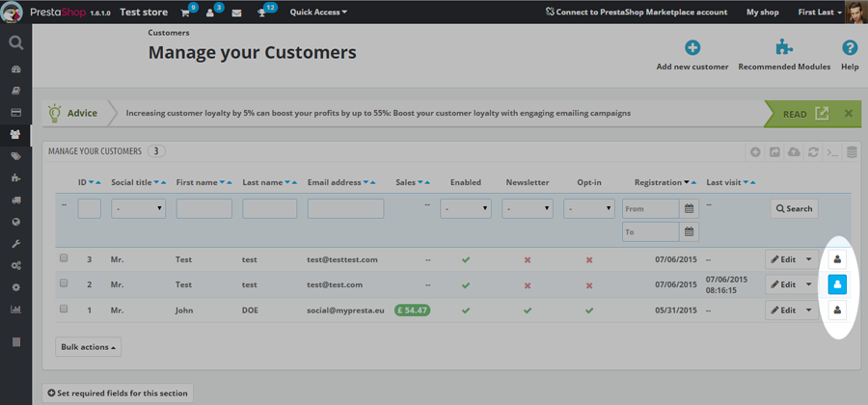Close the Advice banner with X icon
This screenshot has height=405, width=868.
tap(849, 113)
